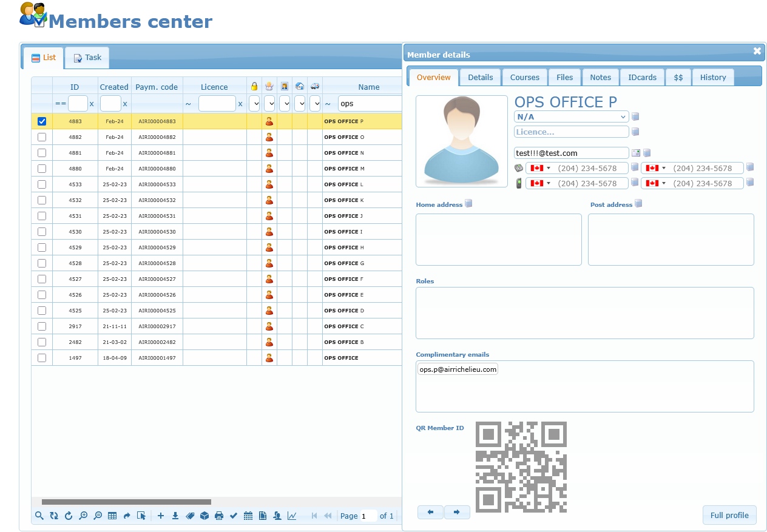Click the send-email icon beside test!!!@test.com
Screen dimensions: 767x532
(x=636, y=153)
